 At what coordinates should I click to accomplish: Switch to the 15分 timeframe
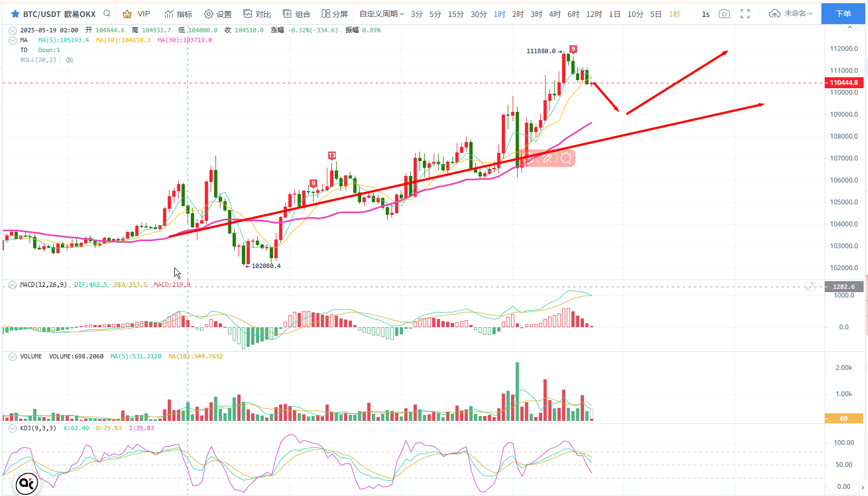456,14
